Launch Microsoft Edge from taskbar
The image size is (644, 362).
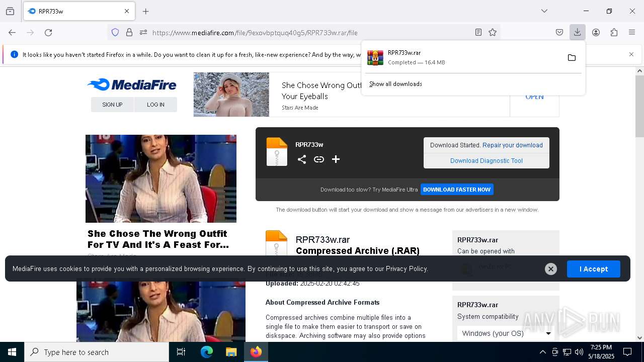tap(207, 352)
